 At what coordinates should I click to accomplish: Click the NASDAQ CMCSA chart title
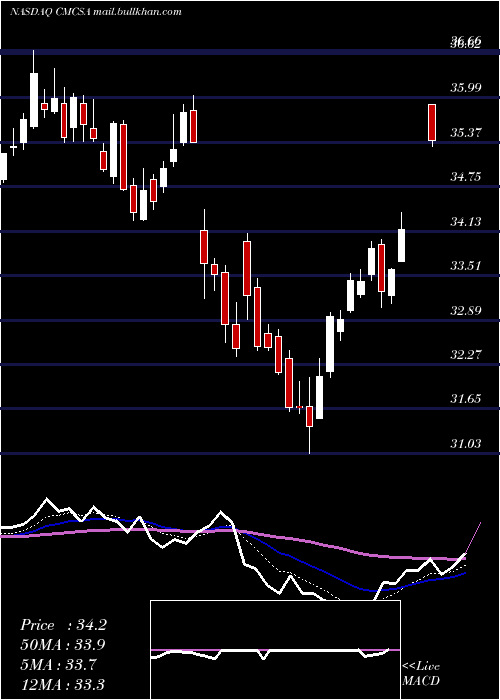[96, 12]
